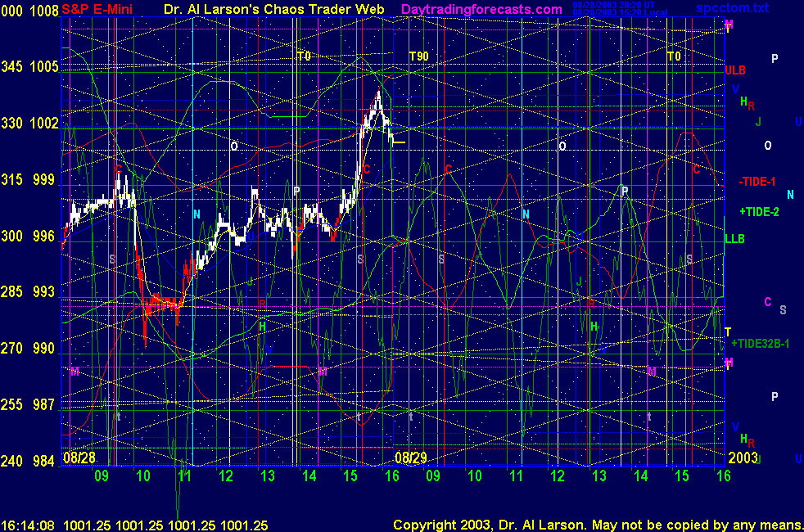
Task: Click the '990' price axis label
Action: [x=44, y=348]
